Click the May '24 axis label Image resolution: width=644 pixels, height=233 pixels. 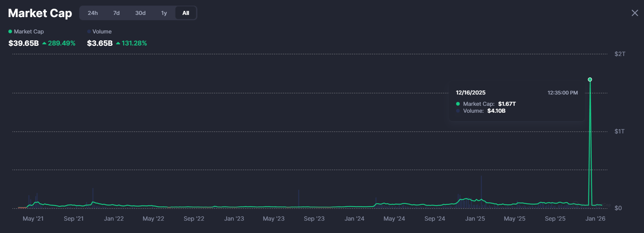click(394, 218)
